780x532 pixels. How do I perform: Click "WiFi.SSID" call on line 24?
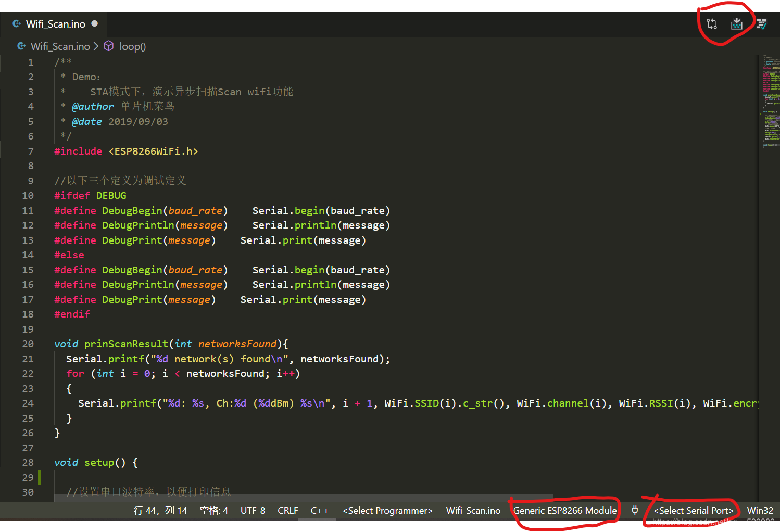coord(411,403)
